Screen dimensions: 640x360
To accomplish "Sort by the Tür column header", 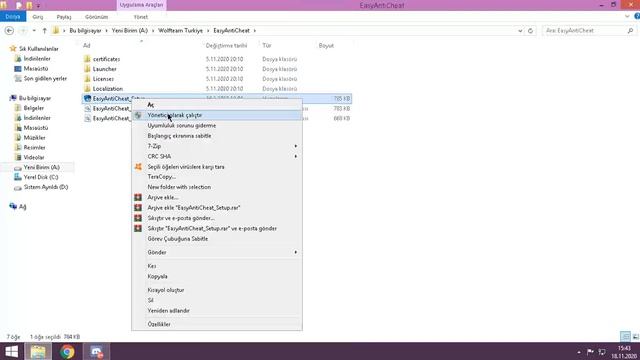I will coord(267,46).
